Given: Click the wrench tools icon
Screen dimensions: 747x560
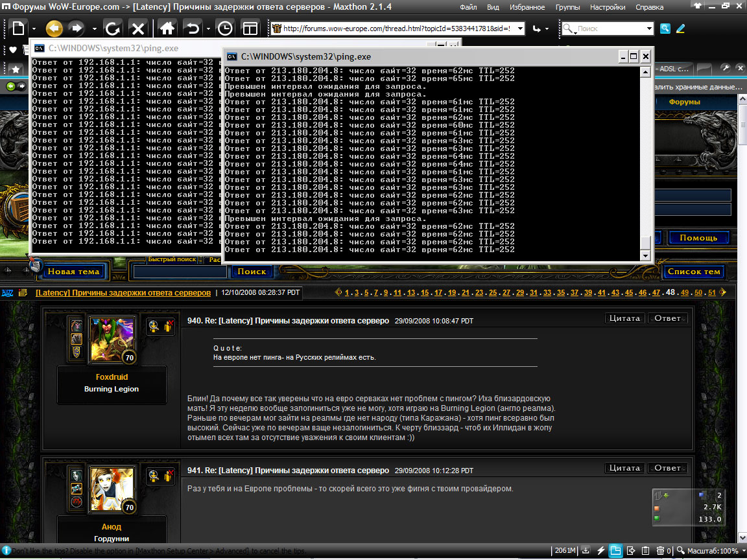Looking at the screenshot, I should tap(725, 68).
